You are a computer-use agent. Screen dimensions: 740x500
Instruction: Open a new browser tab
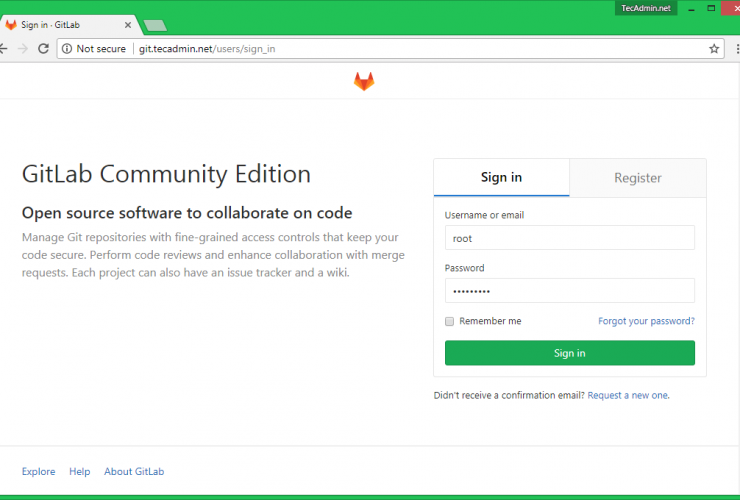coord(155,26)
